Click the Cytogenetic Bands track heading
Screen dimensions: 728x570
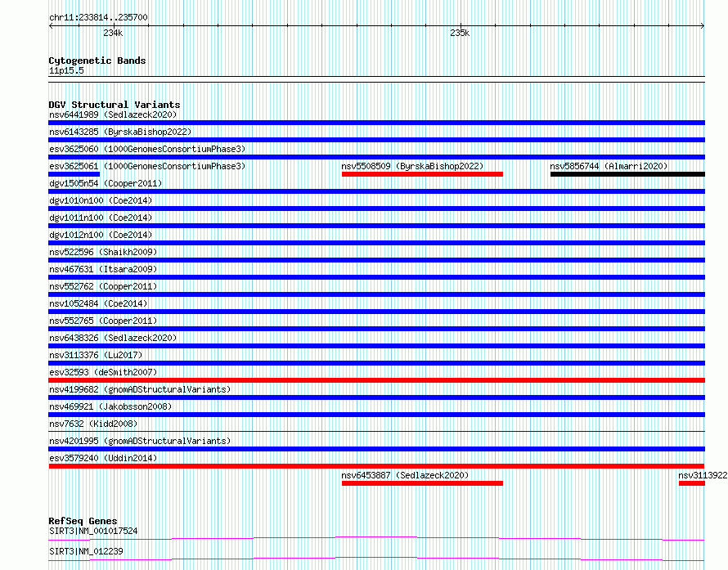tap(97, 61)
